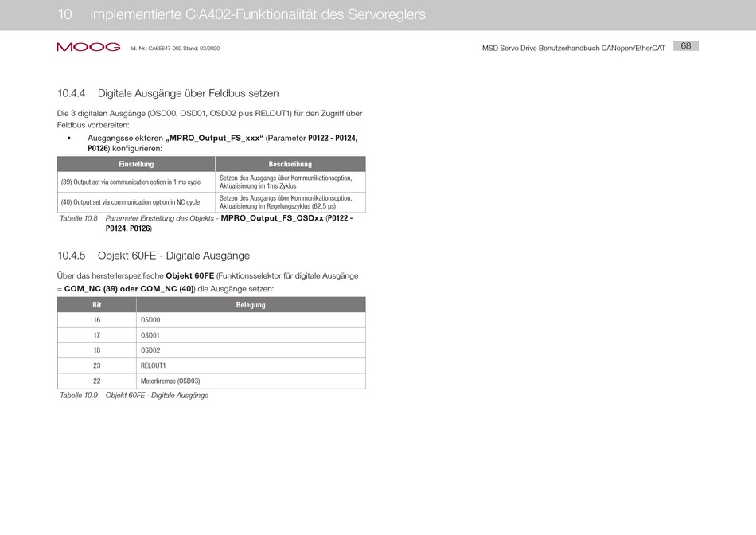Select the bit cell '18'
This screenshot has width=756, height=535.
pyautogui.click(x=97, y=350)
